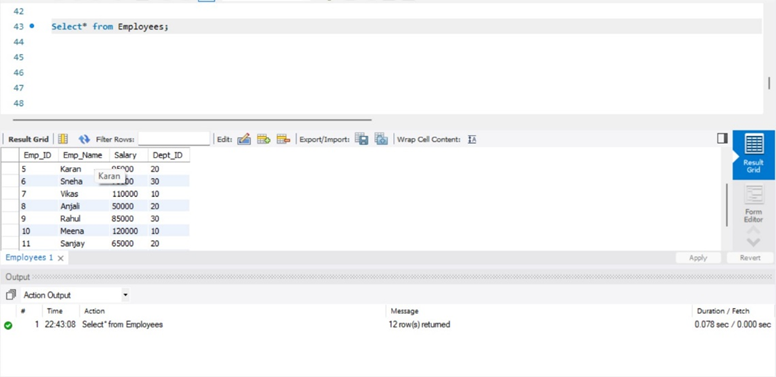
Task: Click the result grid vertical scrollbar
Action: tap(727, 205)
